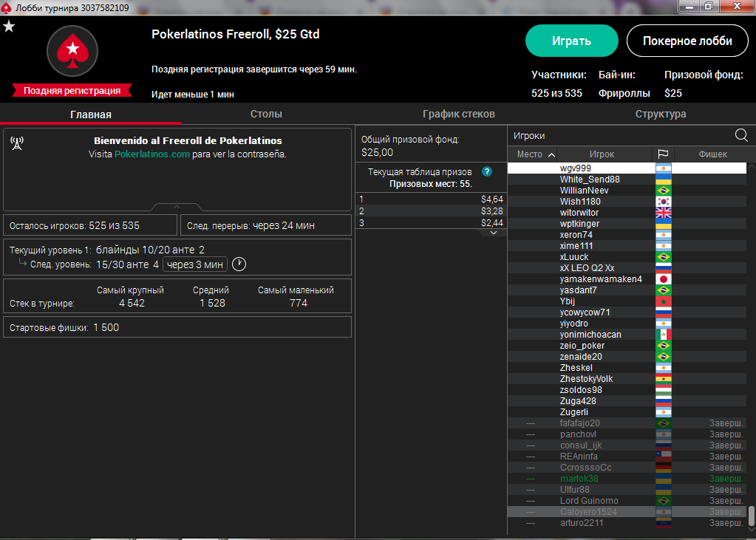756x540 pixels.
Task: Click the Japan flag beside yamakenwamaken4
Action: (664, 279)
